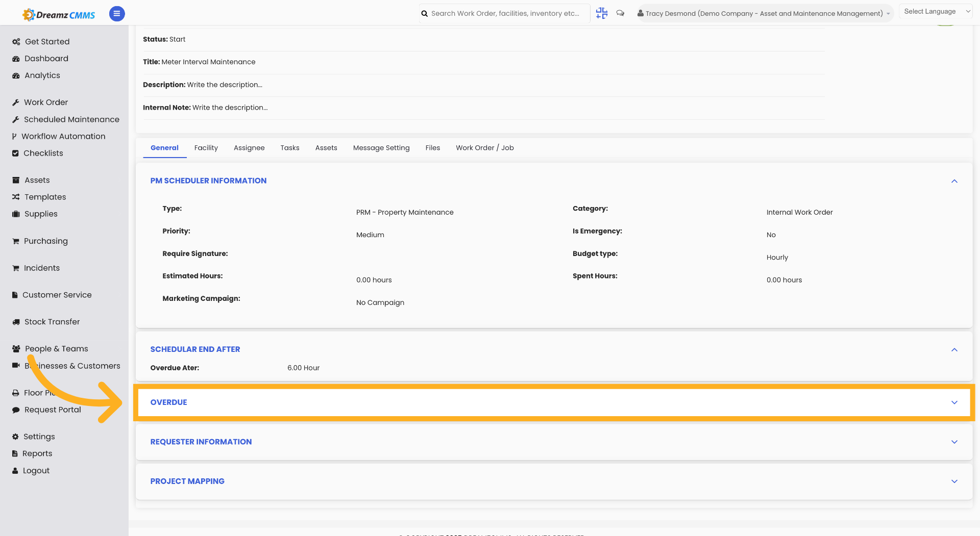Open Request Portal sidebar link
Image resolution: width=980 pixels, height=536 pixels.
click(53, 410)
